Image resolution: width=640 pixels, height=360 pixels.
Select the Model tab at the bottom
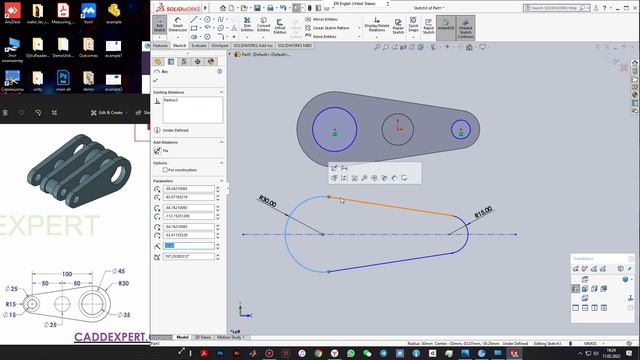coord(182,337)
